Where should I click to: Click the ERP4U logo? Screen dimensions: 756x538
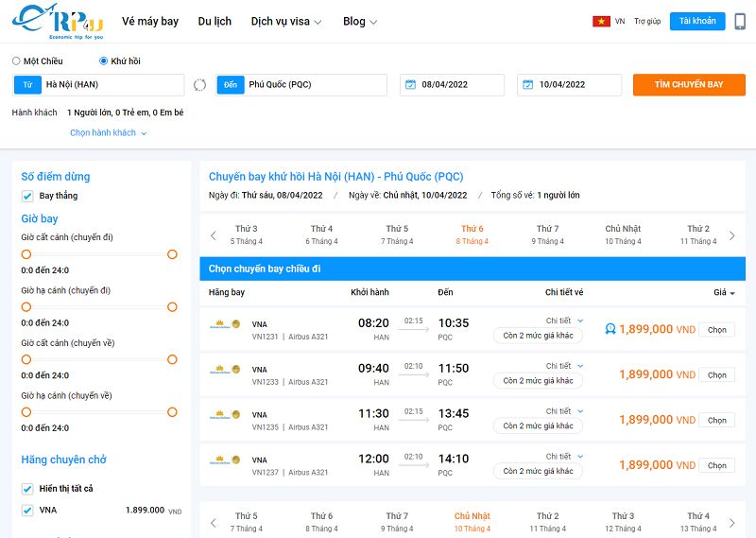click(x=58, y=21)
